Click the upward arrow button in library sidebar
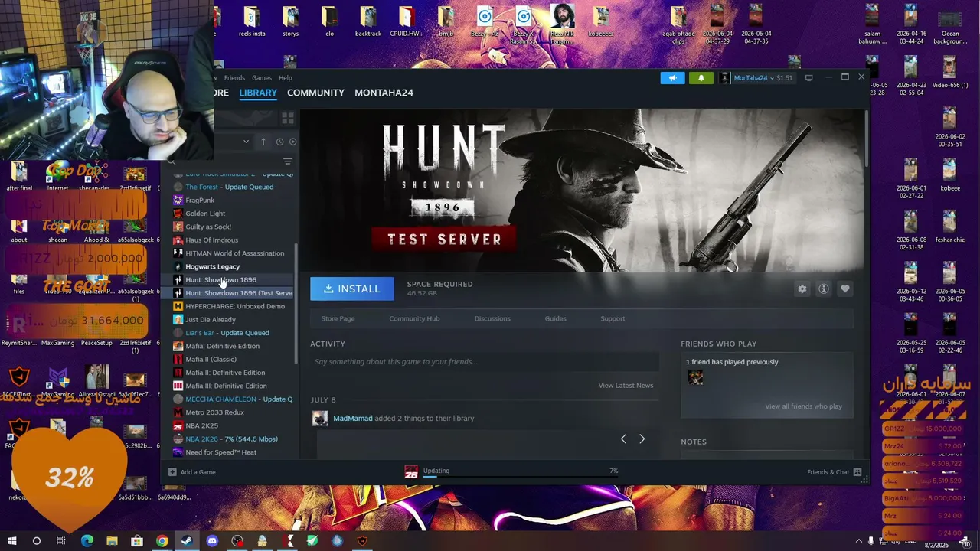Screen dimensions: 980x551 click(263, 142)
